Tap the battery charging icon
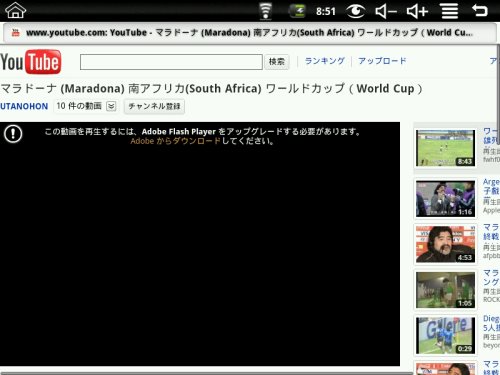The width and height of the screenshot is (500, 375). (298, 11)
